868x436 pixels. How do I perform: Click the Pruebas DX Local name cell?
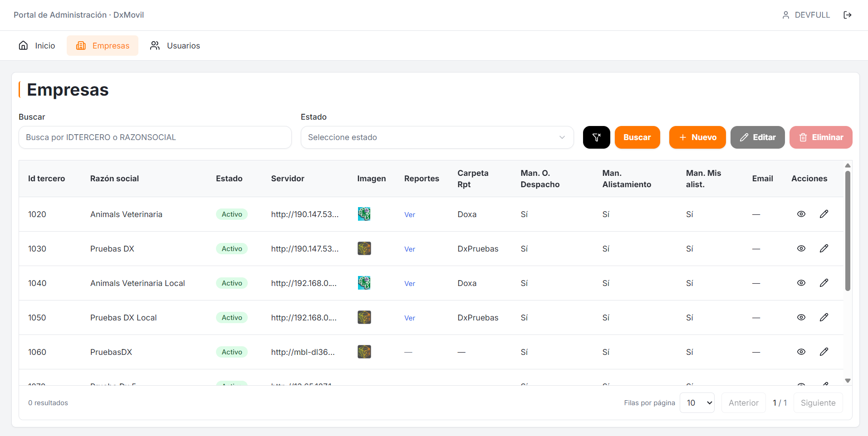123,318
